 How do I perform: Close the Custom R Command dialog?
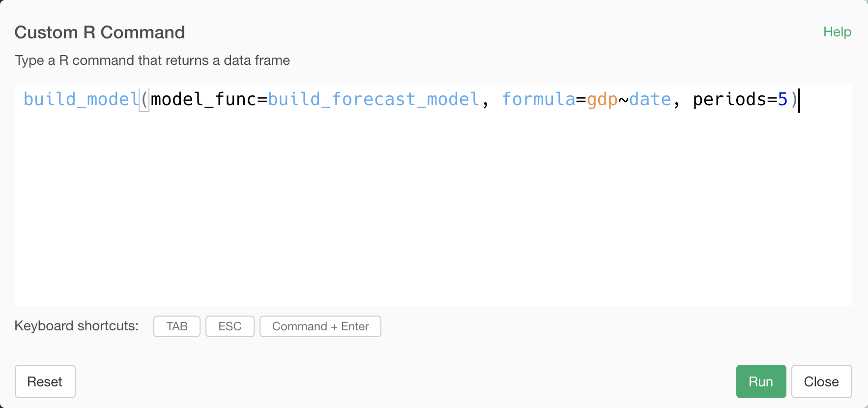click(821, 381)
